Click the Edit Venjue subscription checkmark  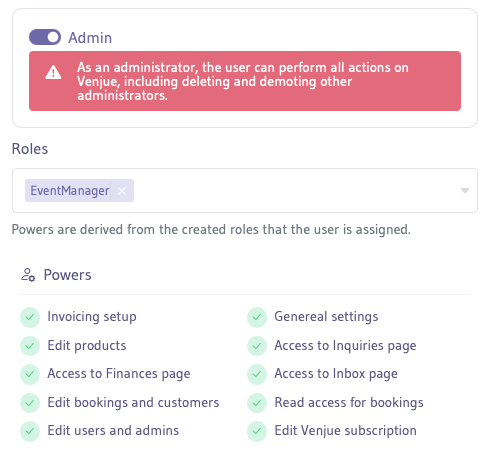click(257, 431)
